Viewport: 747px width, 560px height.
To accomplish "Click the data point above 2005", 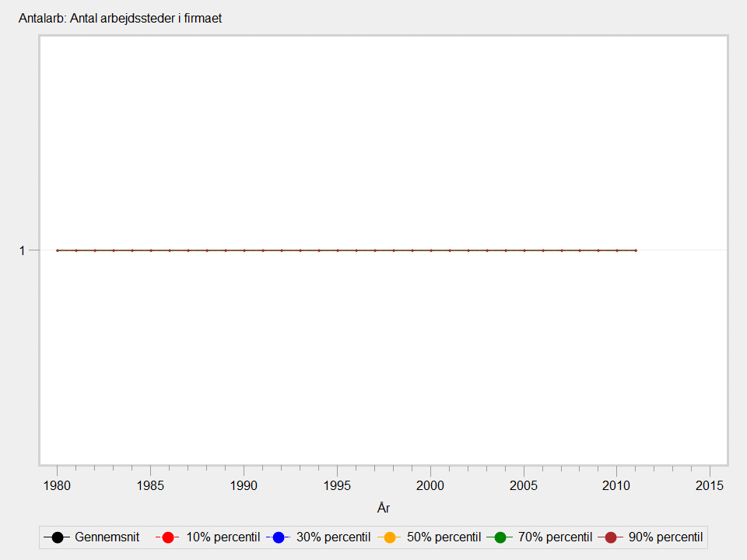I will [524, 250].
